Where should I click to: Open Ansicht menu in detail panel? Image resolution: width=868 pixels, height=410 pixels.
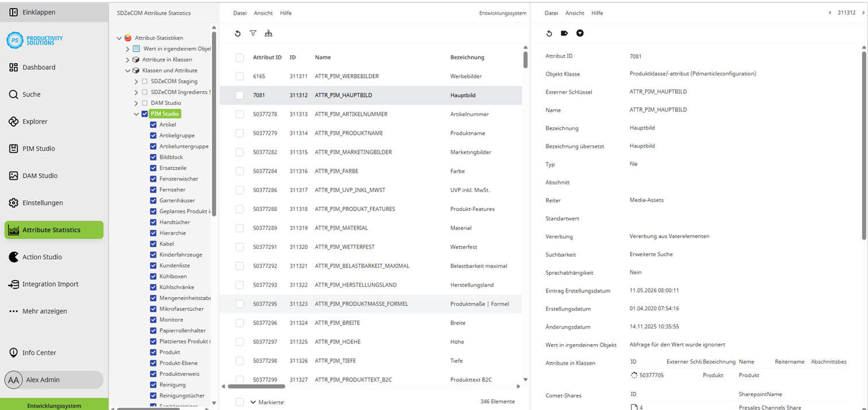tap(575, 13)
